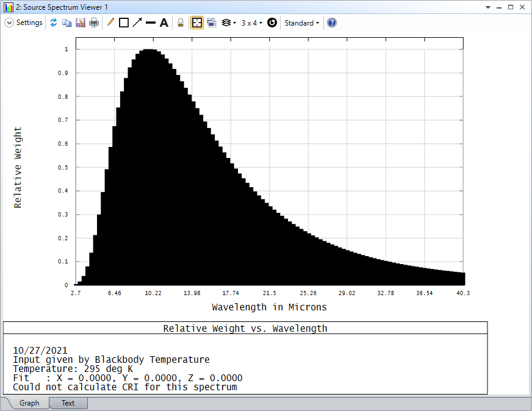The height and width of the screenshot is (411, 532).
Task: Click the 10/27/2021 date text
Action: pyautogui.click(x=40, y=350)
